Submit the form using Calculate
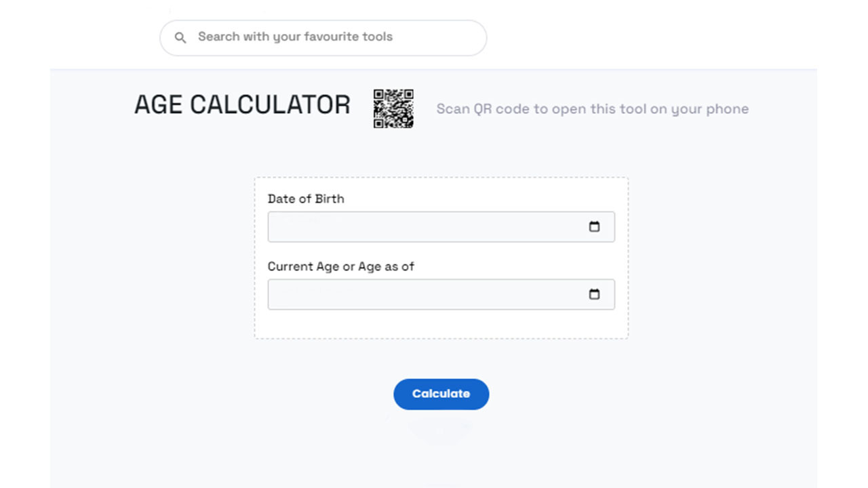 [x=441, y=394]
